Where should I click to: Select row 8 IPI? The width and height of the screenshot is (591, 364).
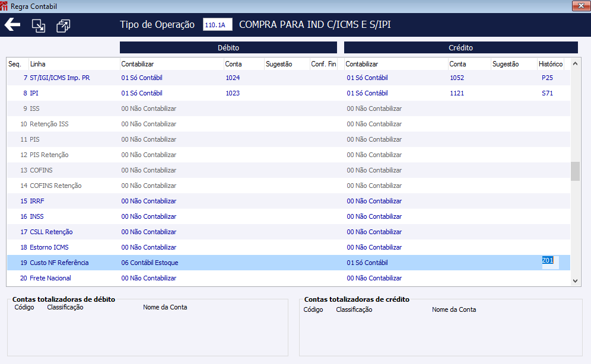[x=288, y=93]
